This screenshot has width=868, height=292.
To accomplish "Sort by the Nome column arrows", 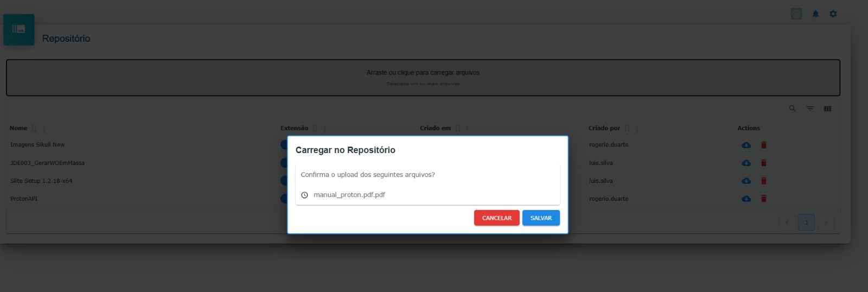I will [34, 129].
